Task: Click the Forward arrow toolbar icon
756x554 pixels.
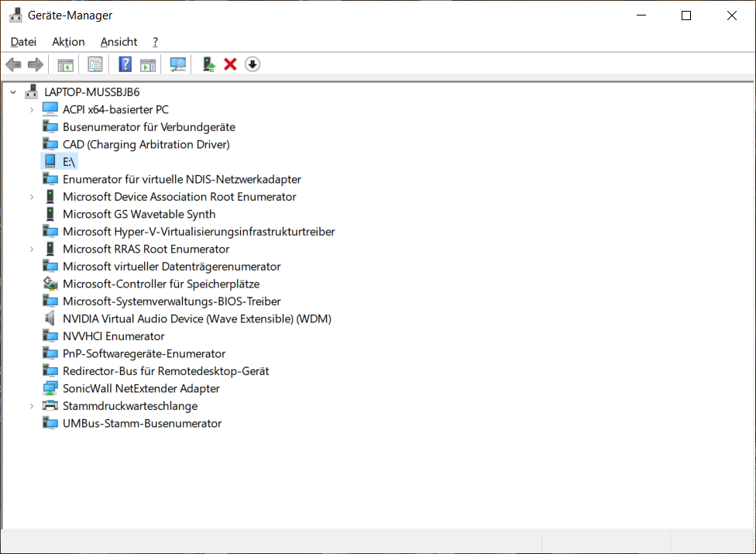Action: (x=36, y=64)
